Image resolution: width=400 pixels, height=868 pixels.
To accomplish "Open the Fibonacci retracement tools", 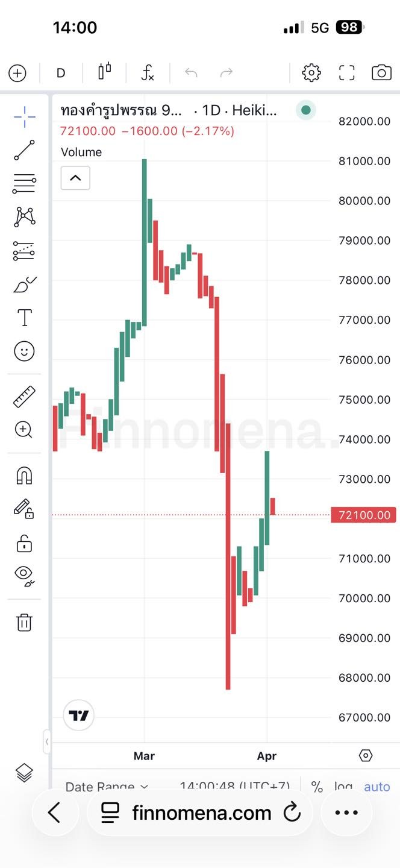I will [x=24, y=183].
